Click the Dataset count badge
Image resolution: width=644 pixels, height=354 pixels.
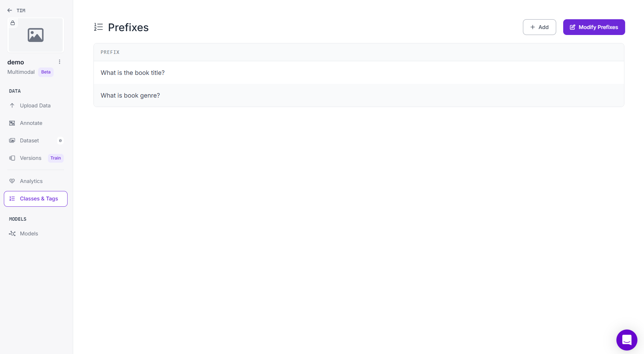tap(60, 141)
